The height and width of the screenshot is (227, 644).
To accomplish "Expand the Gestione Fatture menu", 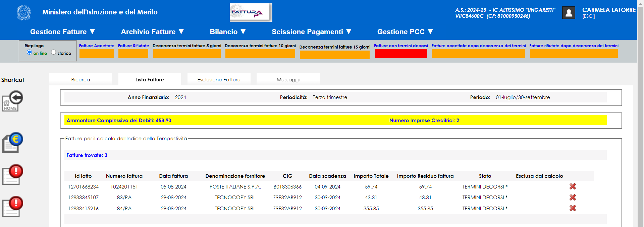I will click(x=63, y=32).
